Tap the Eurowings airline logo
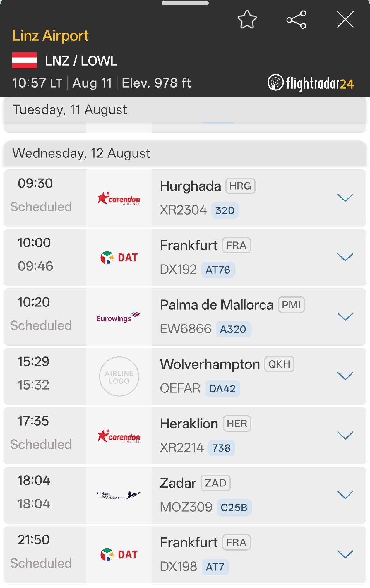 (x=119, y=317)
